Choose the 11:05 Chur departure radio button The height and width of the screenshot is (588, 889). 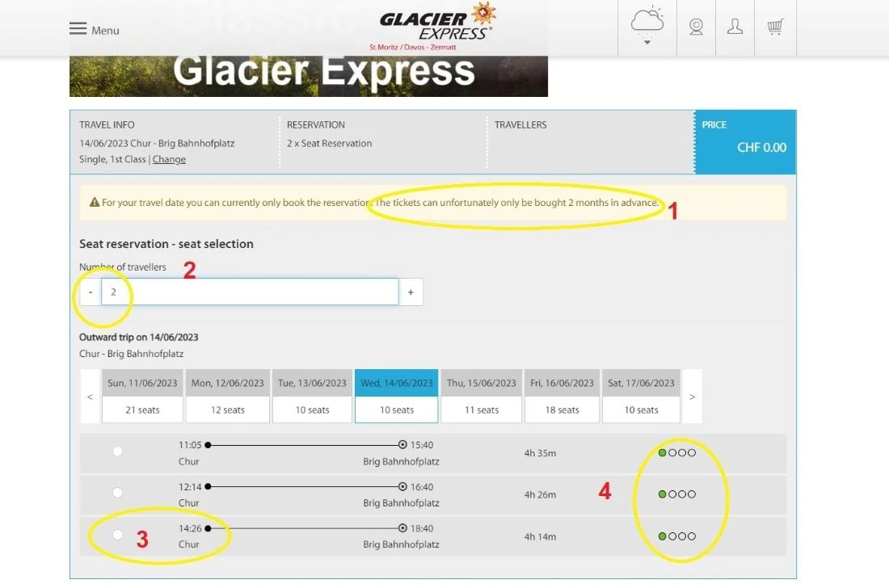pos(117,451)
